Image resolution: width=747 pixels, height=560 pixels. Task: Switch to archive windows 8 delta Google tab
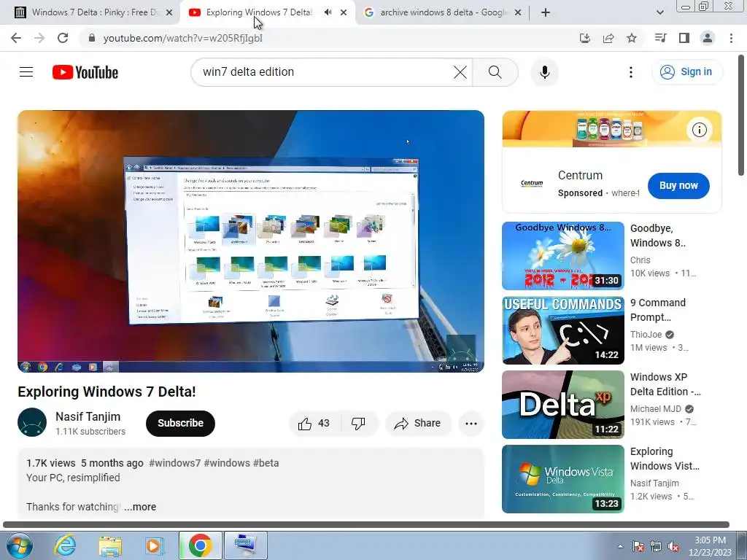coord(443,12)
